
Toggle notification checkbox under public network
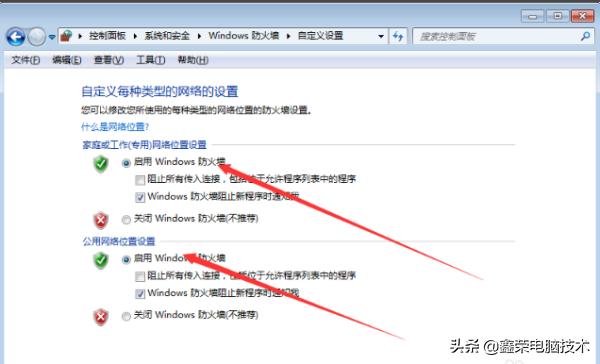[x=140, y=294]
